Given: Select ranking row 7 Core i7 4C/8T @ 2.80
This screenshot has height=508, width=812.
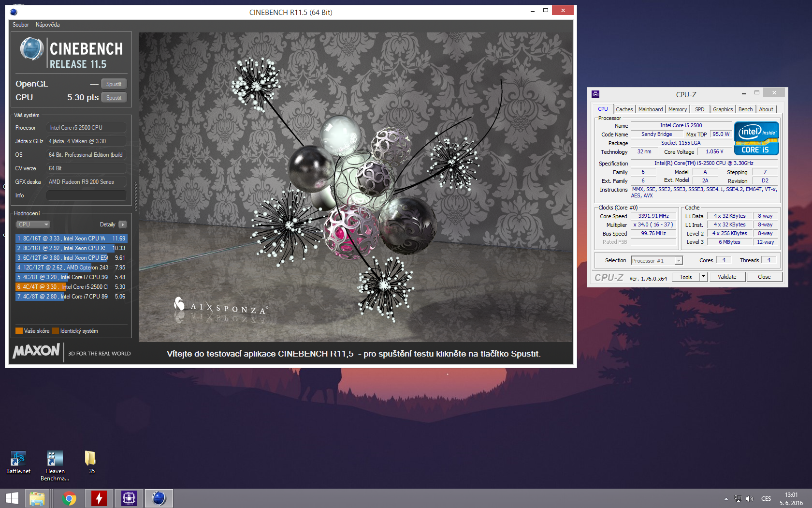Looking at the screenshot, I should pos(72,297).
